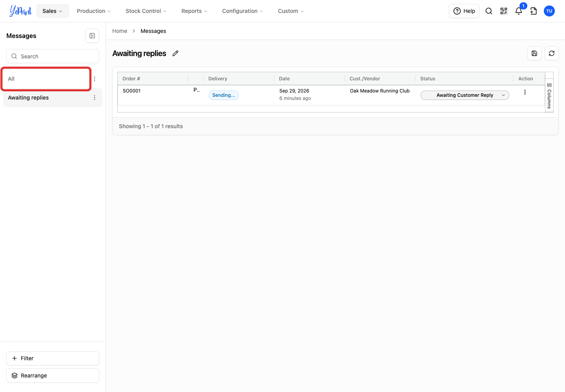Open the QR code scanner icon
The image size is (565, 392).
(504, 11)
